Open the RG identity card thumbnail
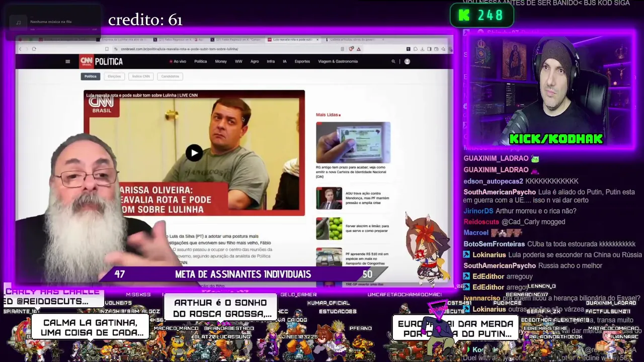 (x=353, y=142)
